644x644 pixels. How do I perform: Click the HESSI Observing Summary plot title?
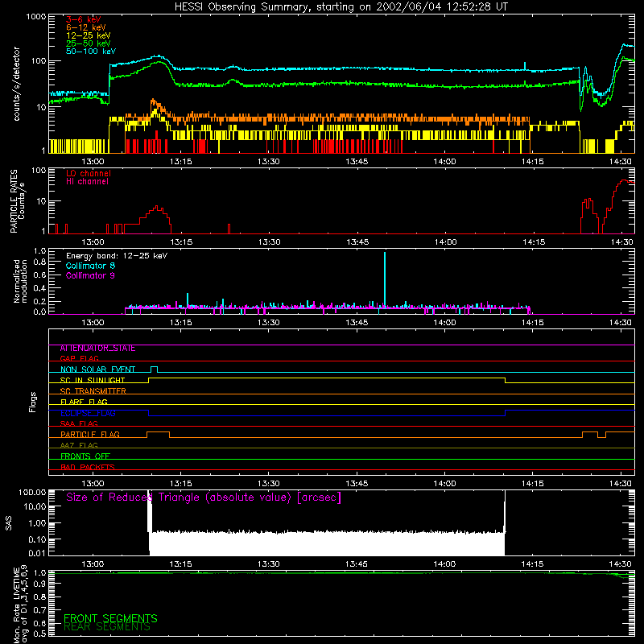pyautogui.click(x=341, y=7)
